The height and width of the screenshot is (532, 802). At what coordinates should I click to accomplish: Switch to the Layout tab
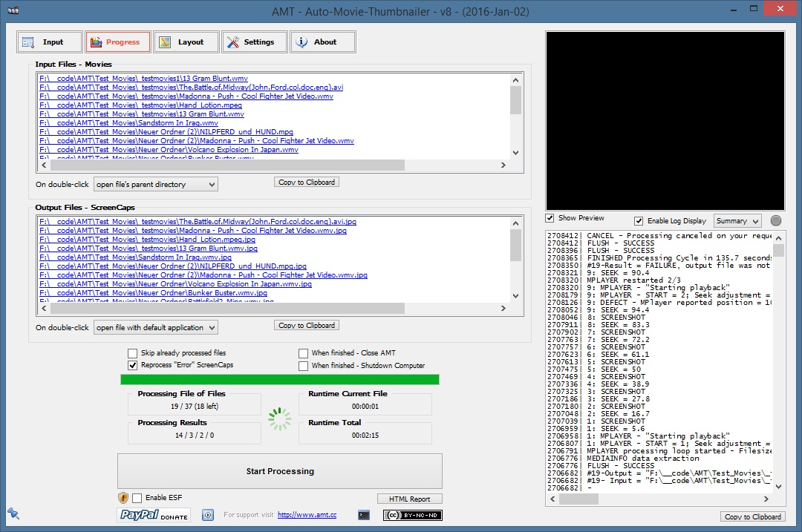pos(186,42)
